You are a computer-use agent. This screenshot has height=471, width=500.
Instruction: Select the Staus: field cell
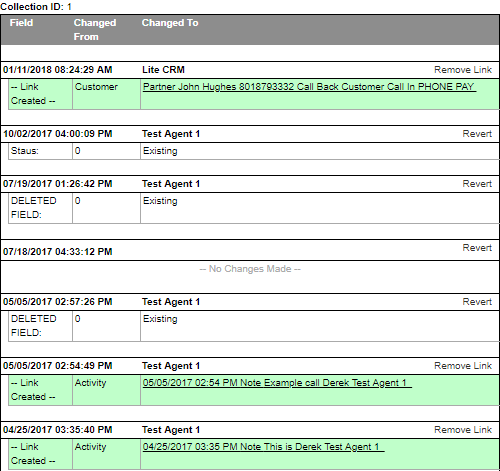click(x=40, y=151)
